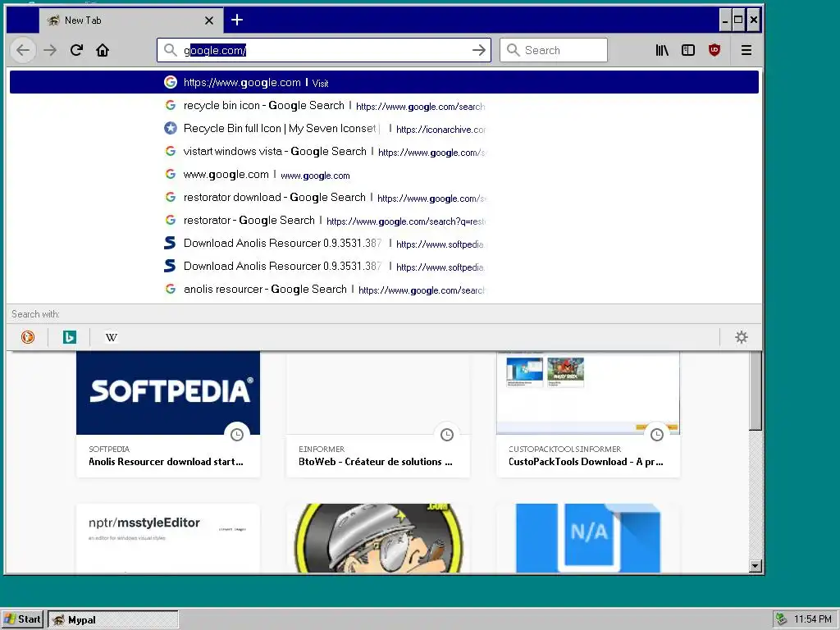Toggle the sidebar view icon
The image size is (840, 630).
coord(688,50)
